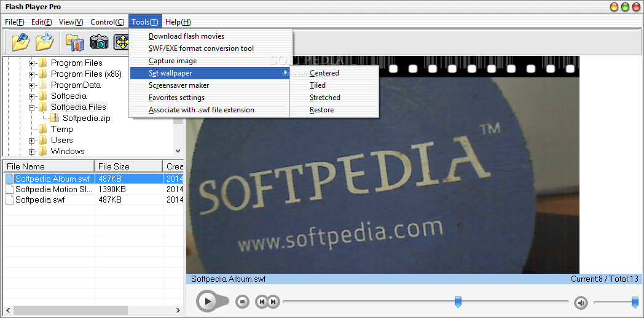
Task: Expand the ProgramData folder node
Action: (x=31, y=85)
